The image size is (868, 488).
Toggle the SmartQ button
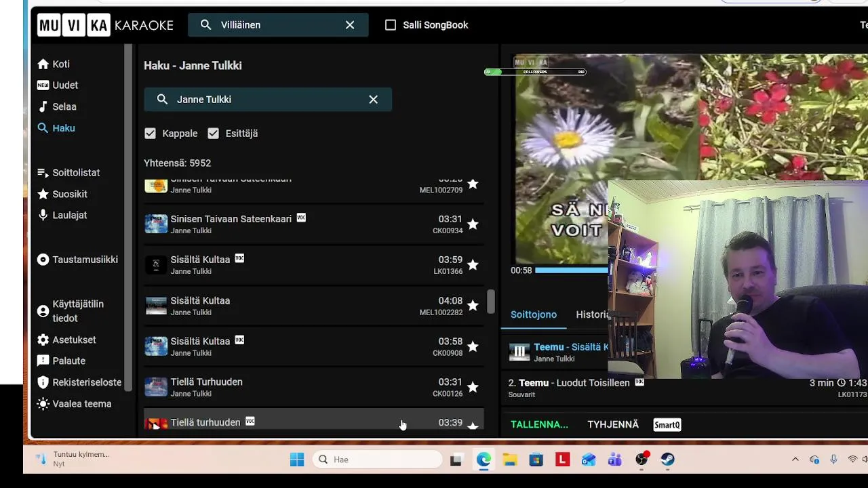pos(667,425)
